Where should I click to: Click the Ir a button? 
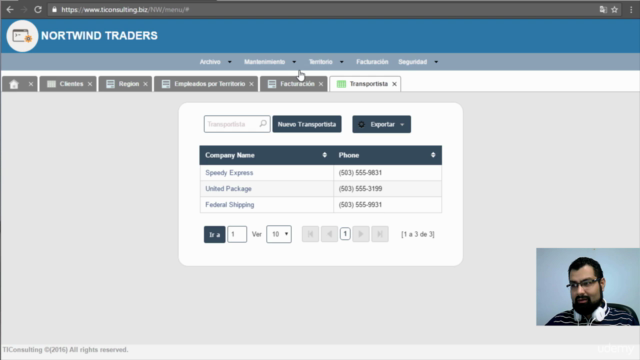pyautogui.click(x=214, y=235)
